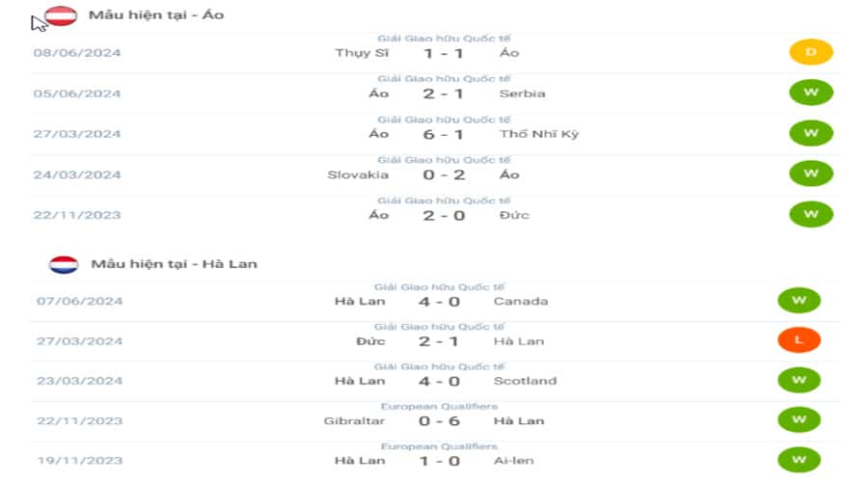Click the W badge for Áo 6-1 match
This screenshot has height=482, width=868.
810,133
